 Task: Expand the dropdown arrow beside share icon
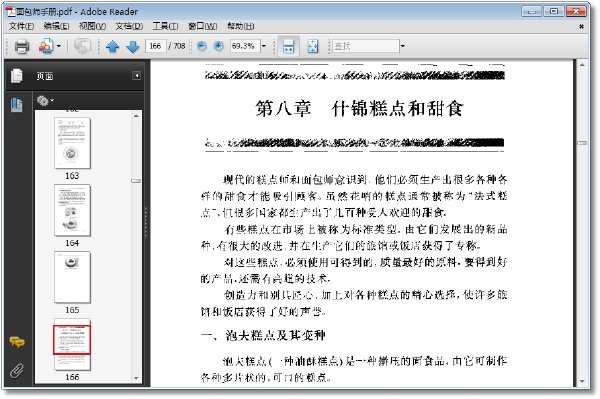tap(59, 47)
